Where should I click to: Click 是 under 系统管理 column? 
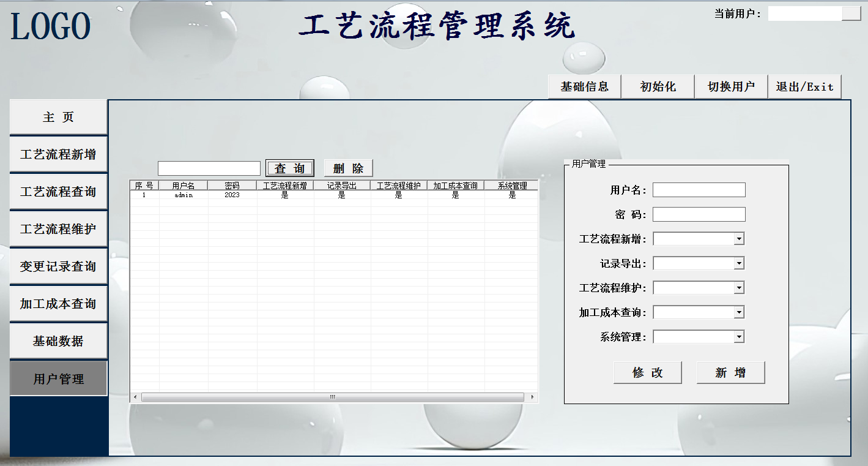pyautogui.click(x=511, y=195)
